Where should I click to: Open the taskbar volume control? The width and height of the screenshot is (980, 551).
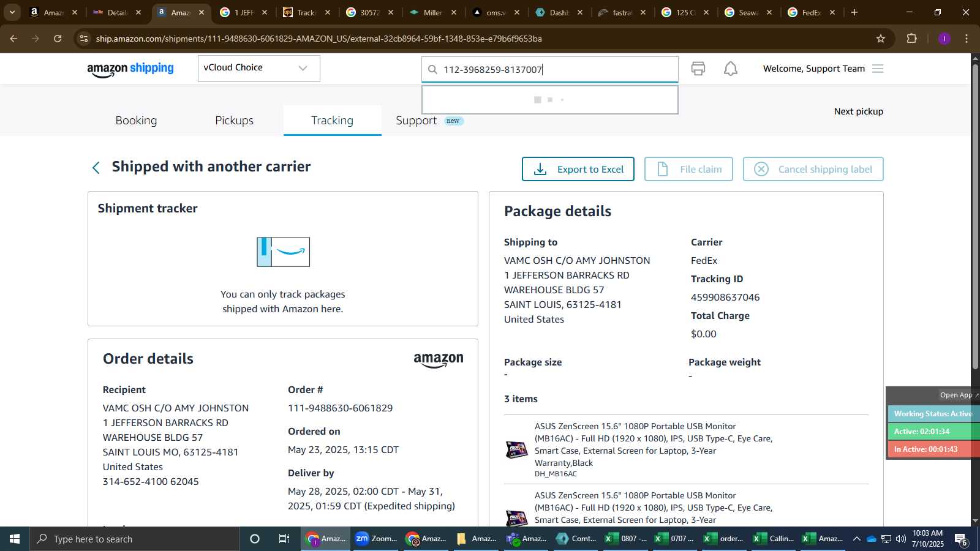900,539
